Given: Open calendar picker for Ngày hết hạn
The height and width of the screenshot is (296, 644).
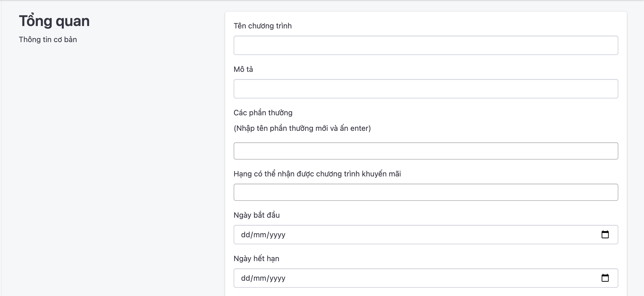Looking at the screenshot, I should click(x=605, y=278).
